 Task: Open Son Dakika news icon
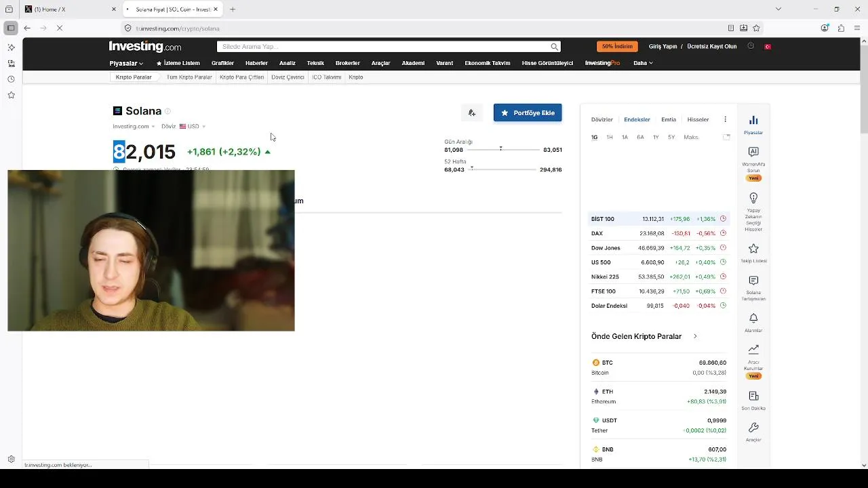(753, 396)
